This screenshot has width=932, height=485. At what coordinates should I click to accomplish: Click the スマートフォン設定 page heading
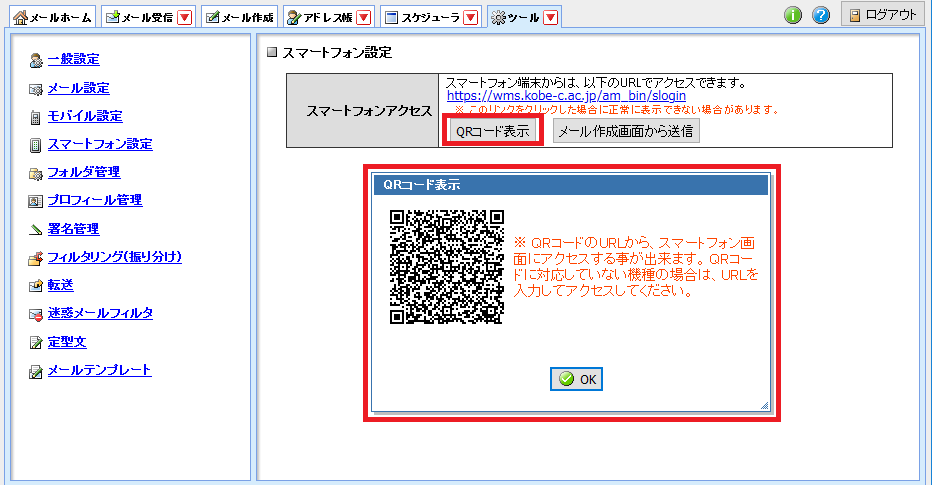tap(336, 53)
